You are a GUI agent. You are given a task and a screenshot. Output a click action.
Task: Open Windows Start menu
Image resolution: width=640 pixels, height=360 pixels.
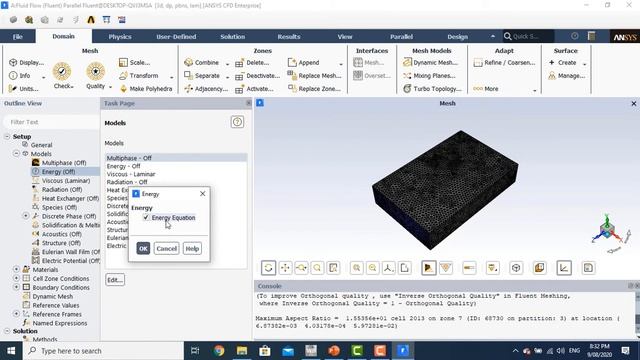11,351
